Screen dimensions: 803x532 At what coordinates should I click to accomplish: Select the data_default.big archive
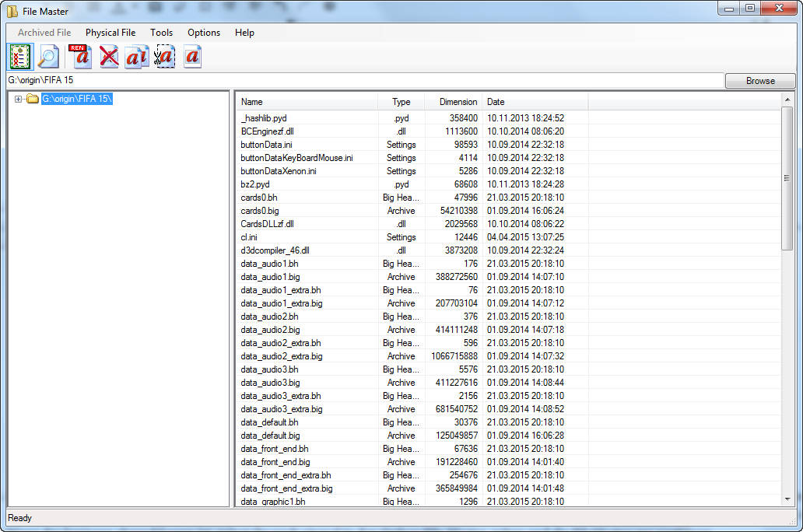[271, 436]
